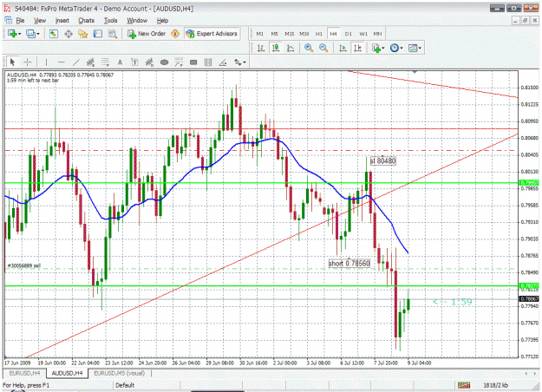542x392 pixels.
Task: Select the M15 timeframe button
Action: coord(290,34)
